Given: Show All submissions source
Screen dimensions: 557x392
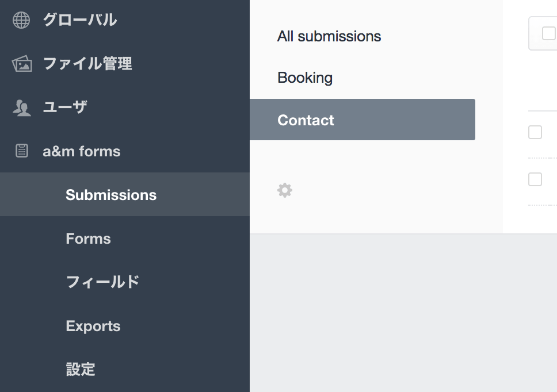Looking at the screenshot, I should (329, 36).
